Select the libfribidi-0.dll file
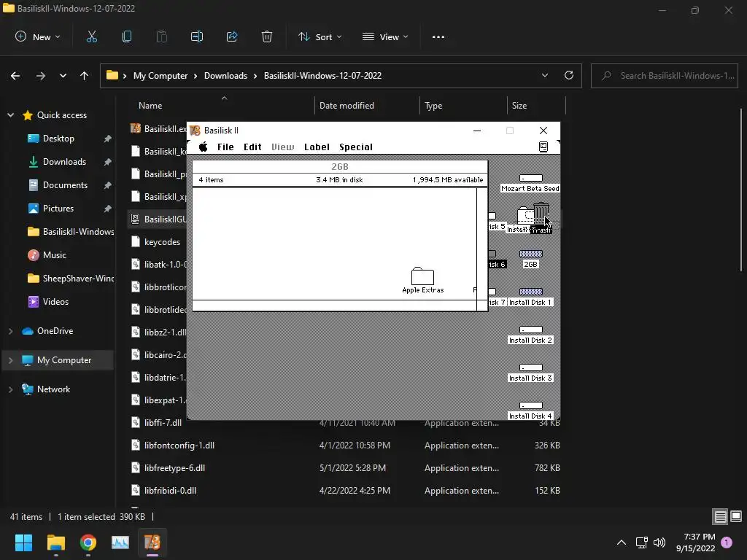 tap(170, 491)
